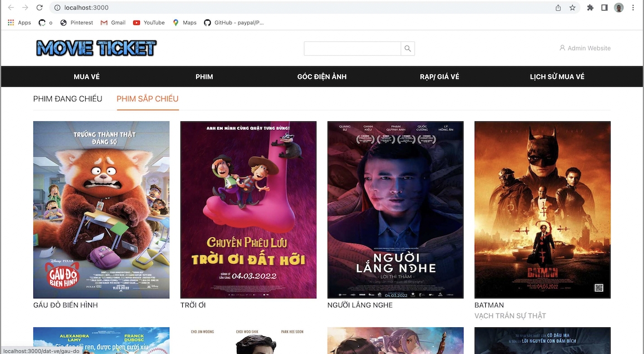This screenshot has width=644, height=354.
Task: Click into the movie search field
Action: pyautogui.click(x=353, y=48)
